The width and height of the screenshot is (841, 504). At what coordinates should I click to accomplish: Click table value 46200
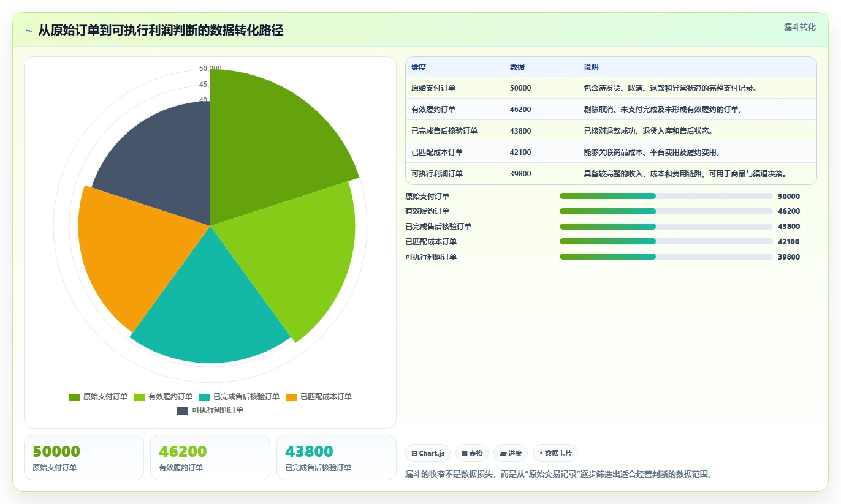520,110
